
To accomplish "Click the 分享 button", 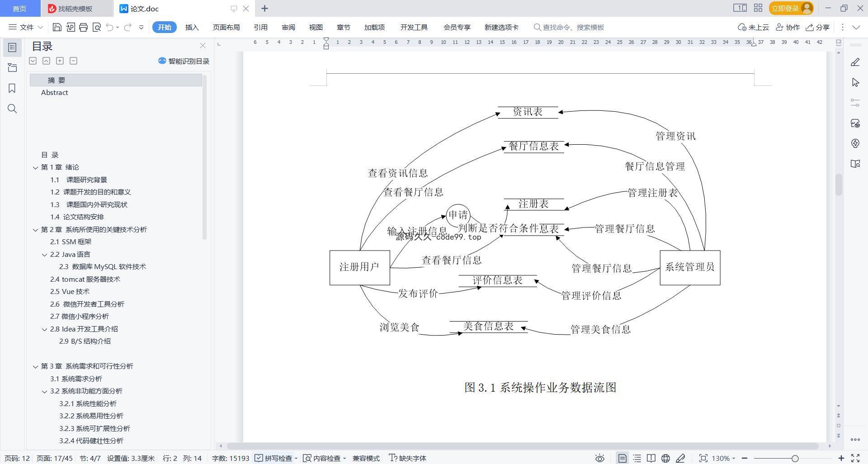I will (818, 27).
